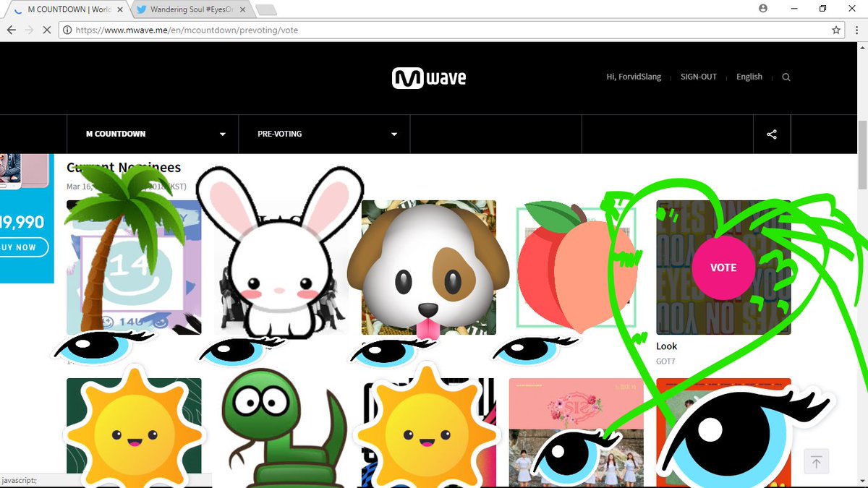
Task: Stop loading the page
Action: [47, 30]
